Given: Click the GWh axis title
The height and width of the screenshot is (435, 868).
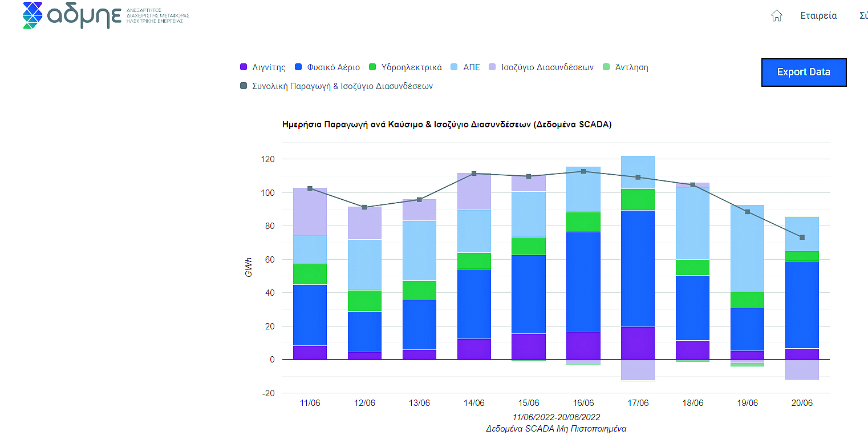Looking at the screenshot, I should [249, 266].
